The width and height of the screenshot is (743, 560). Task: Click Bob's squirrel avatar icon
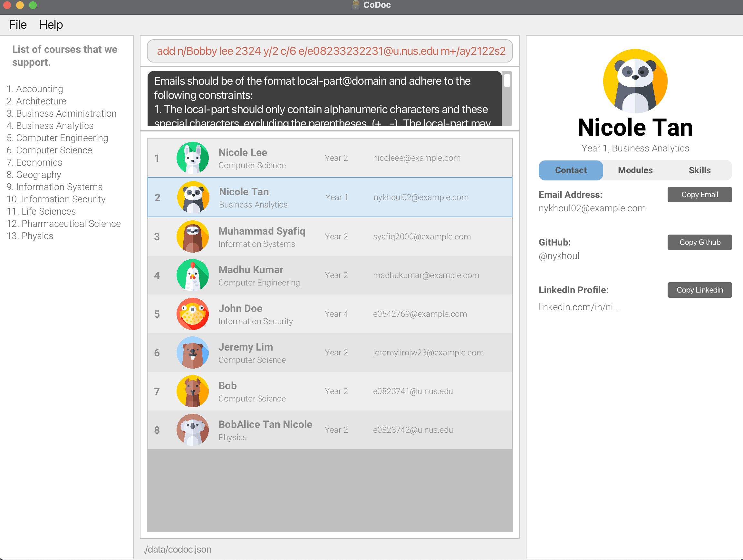pos(192,391)
